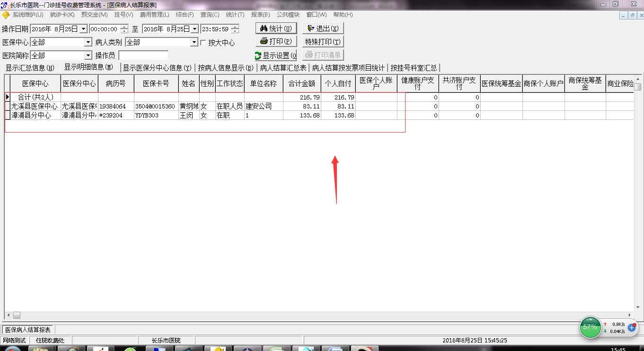The image size is (644, 351).
Task: Click the 性别 column header
Action: pos(207,83)
